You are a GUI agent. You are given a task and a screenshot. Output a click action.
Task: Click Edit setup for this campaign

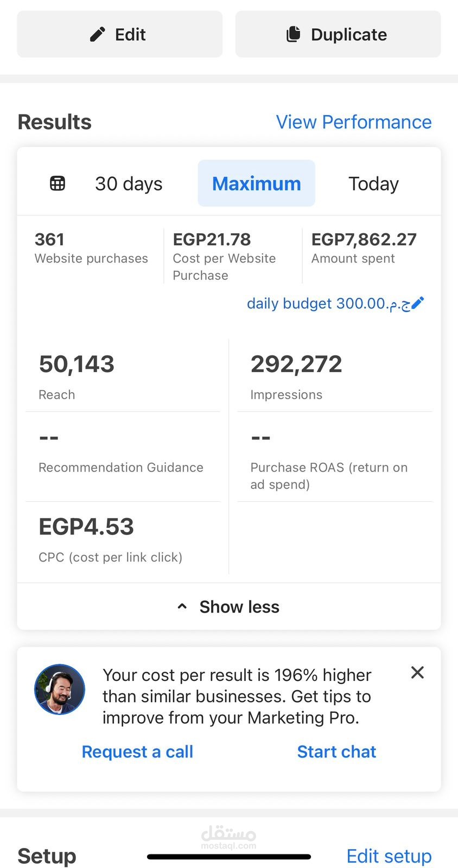click(389, 856)
